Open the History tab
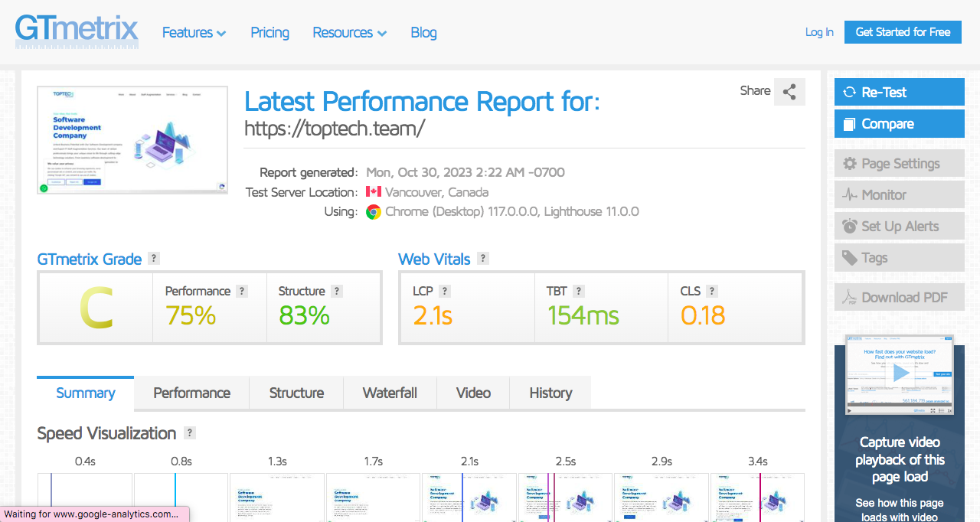The height and width of the screenshot is (522, 980). [x=550, y=393]
